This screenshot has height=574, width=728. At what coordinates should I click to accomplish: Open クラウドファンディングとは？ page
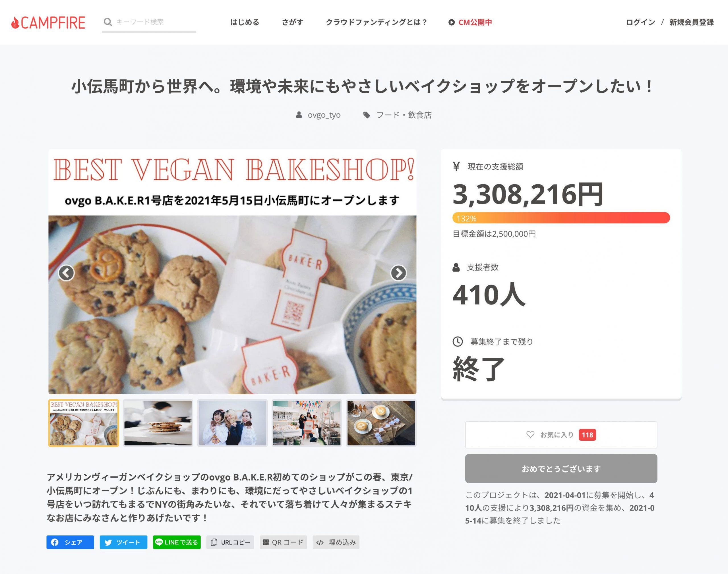(x=376, y=22)
